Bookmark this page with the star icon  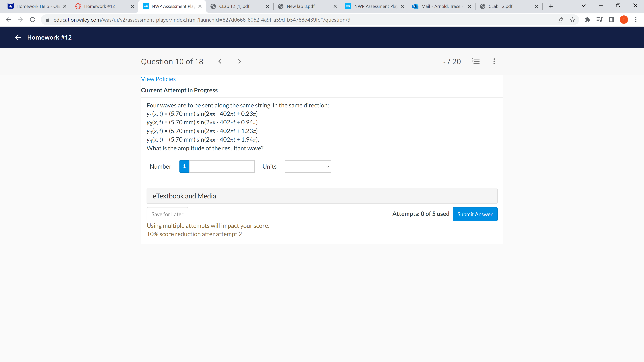572,20
